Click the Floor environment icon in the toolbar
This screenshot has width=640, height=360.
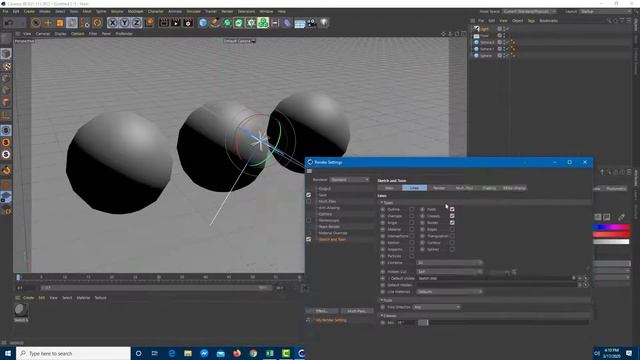click(300, 23)
